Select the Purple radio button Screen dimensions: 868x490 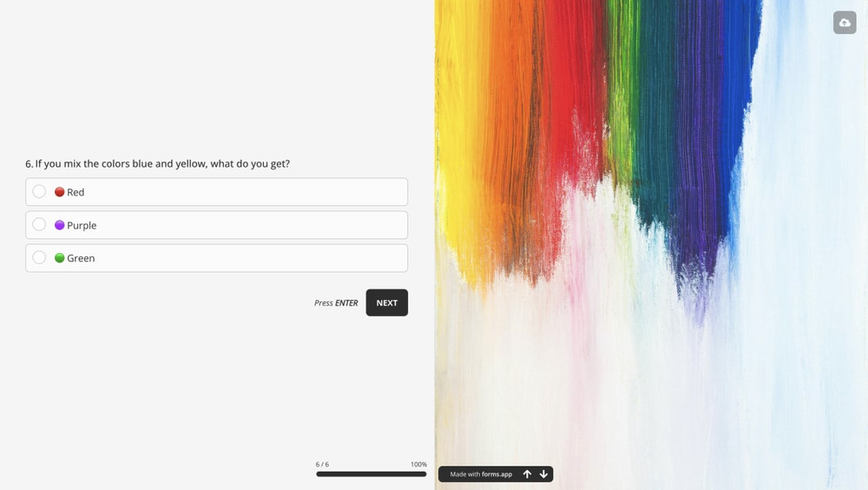(x=39, y=224)
